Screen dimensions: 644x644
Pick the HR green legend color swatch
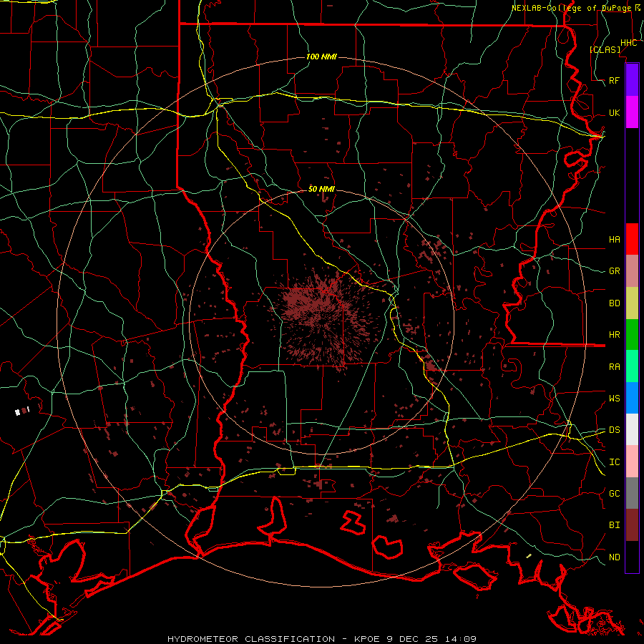632,335
